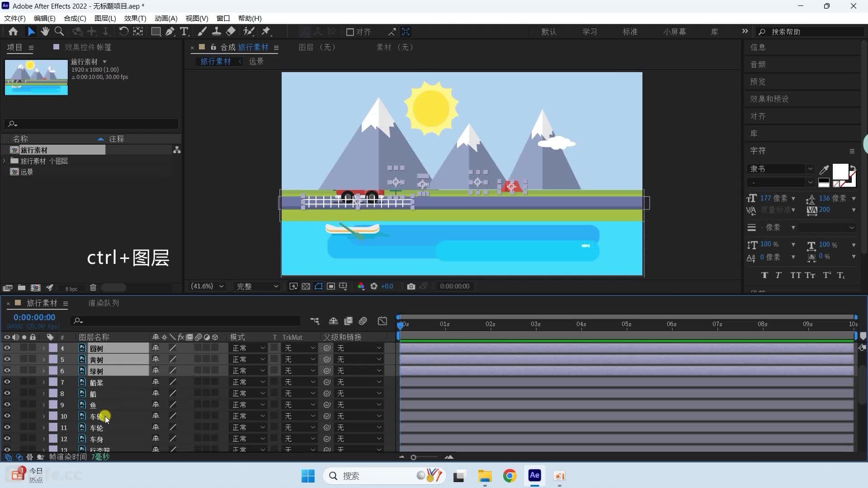Select the Rectangle shape tool

click(x=156, y=32)
